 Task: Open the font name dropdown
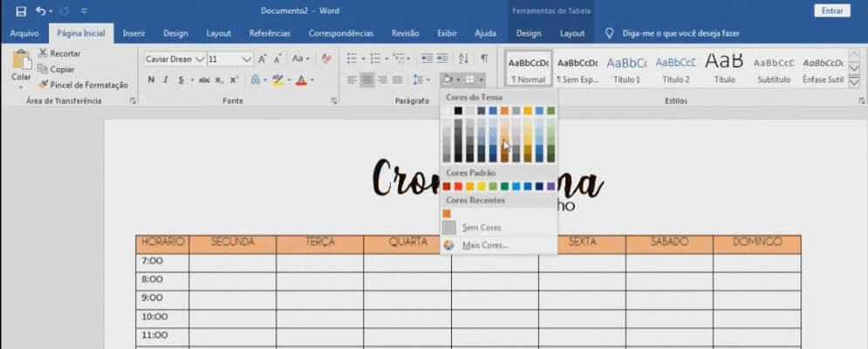click(201, 58)
